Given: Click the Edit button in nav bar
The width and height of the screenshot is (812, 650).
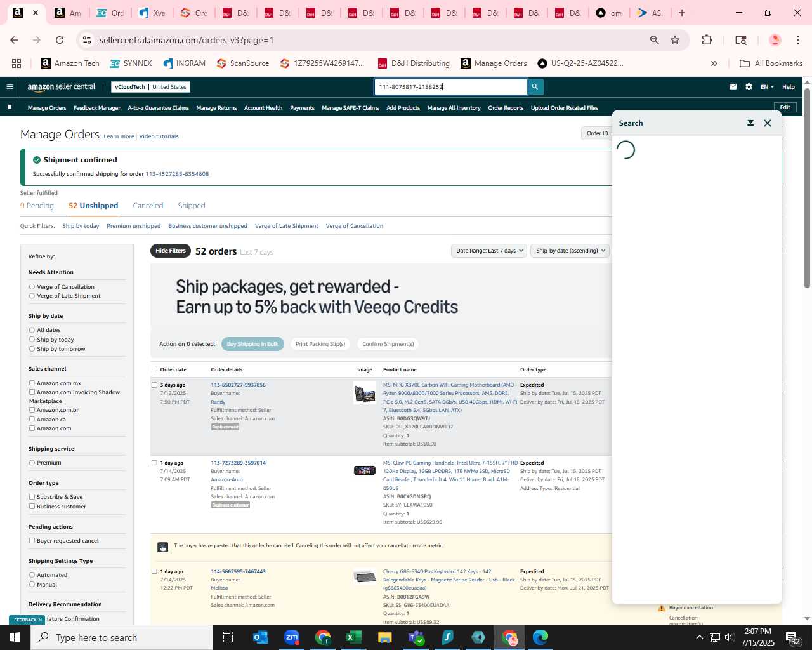Looking at the screenshot, I should point(785,107).
